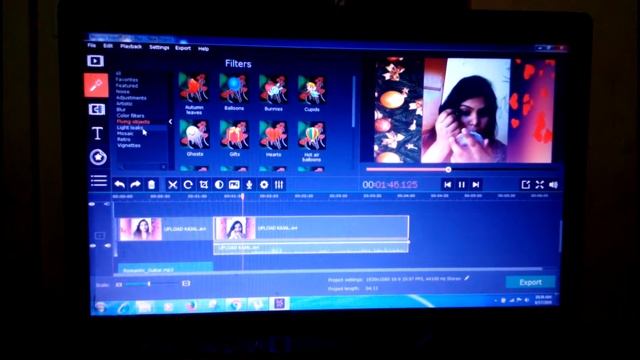Choose the Ghosts filter thumbnail
Screen dimensions: 640x360
click(x=195, y=134)
